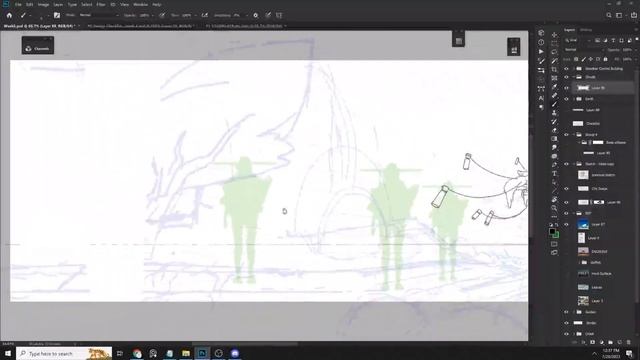This screenshot has width=640, height=360.
Task: Hide the REF group
Action: (566, 213)
